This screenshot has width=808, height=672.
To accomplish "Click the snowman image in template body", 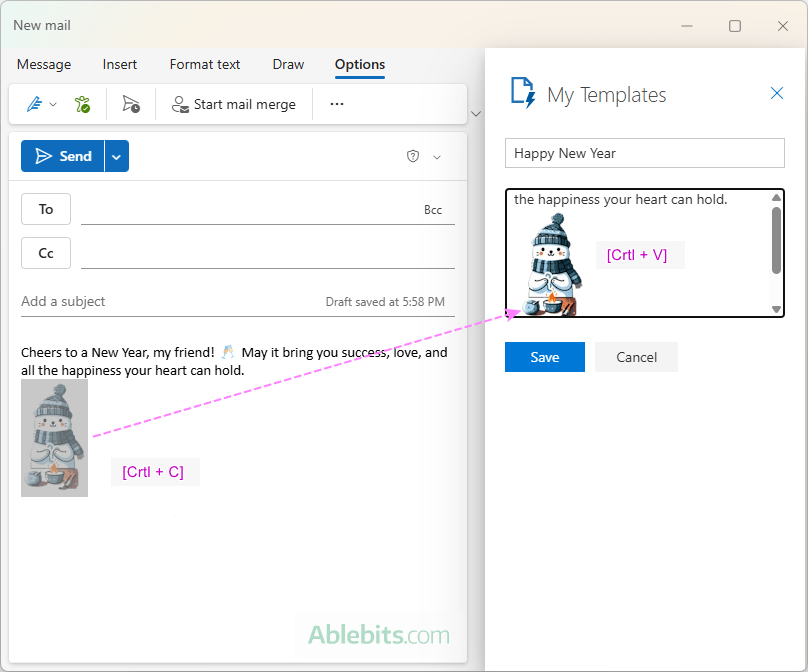I will click(553, 264).
